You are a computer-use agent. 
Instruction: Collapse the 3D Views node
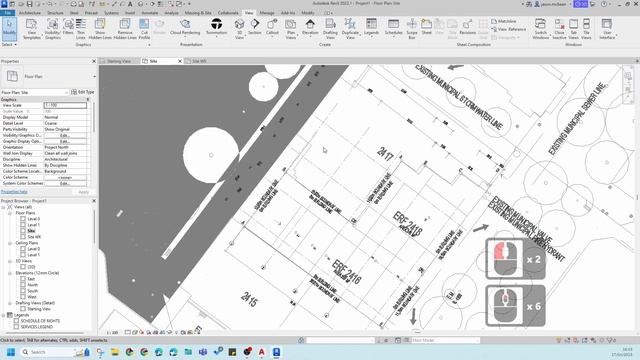[x=10, y=261]
